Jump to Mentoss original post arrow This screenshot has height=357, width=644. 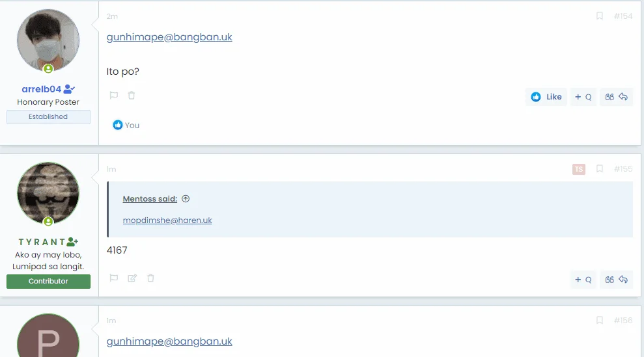pyautogui.click(x=186, y=198)
